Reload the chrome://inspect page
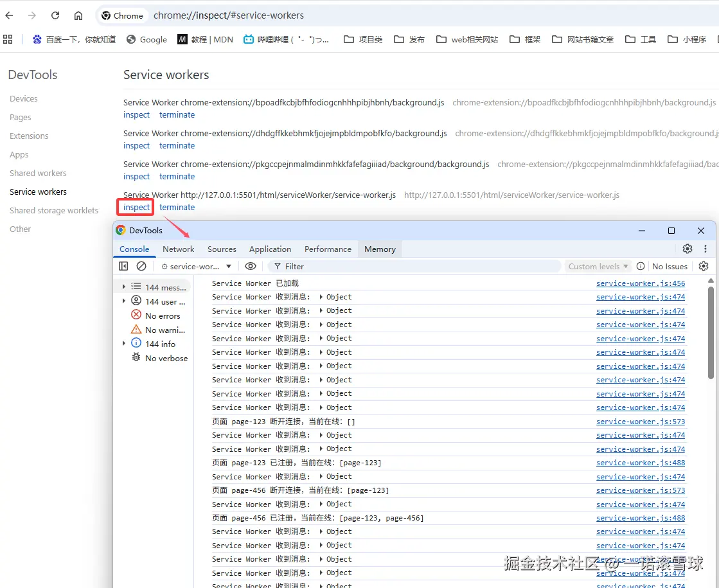 tap(55, 15)
